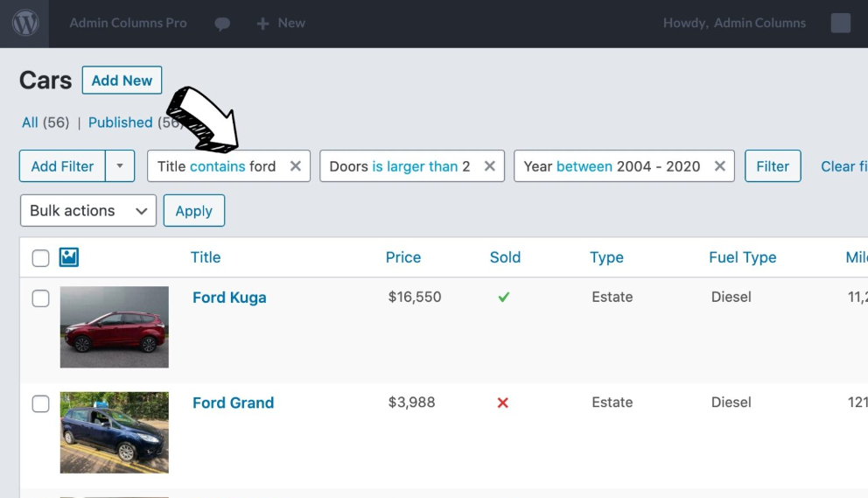The image size is (868, 498).
Task: Open the red Ford Kuga car thumbnail
Action: click(x=114, y=326)
